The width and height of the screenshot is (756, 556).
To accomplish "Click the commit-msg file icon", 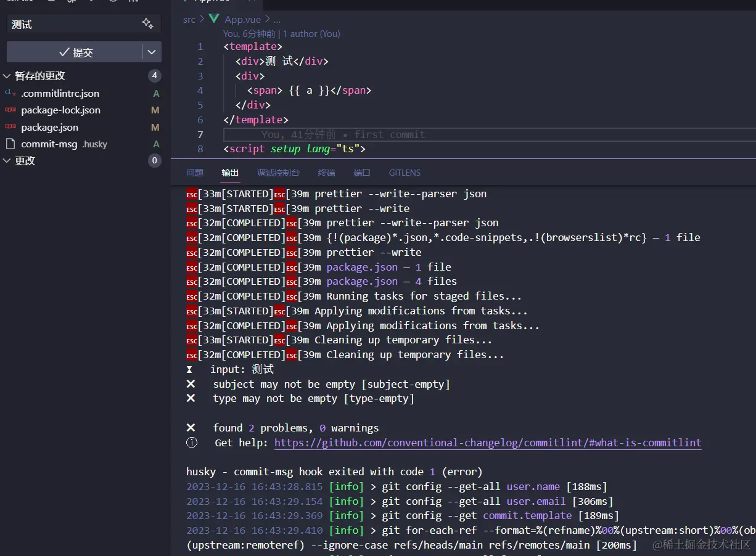I will [x=10, y=144].
